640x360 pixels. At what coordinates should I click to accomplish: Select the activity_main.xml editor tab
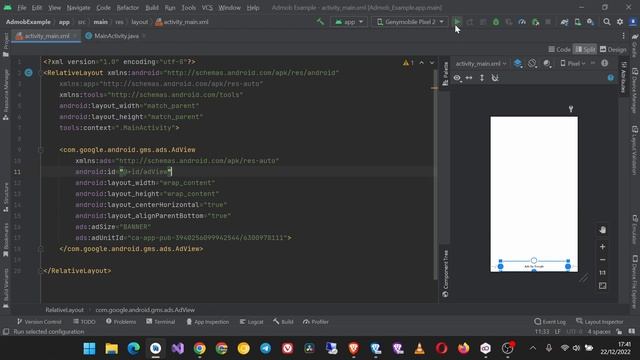click(x=47, y=36)
